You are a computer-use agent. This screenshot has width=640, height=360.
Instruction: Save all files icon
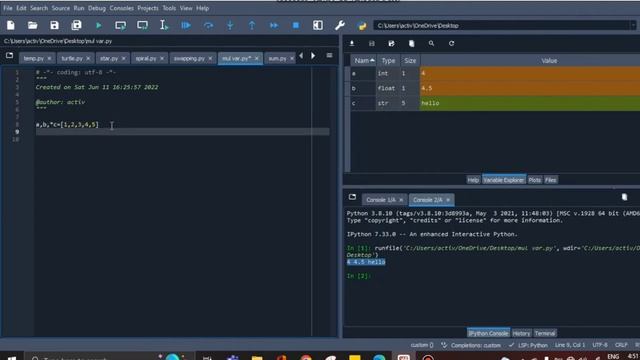pyautogui.click(x=76, y=25)
